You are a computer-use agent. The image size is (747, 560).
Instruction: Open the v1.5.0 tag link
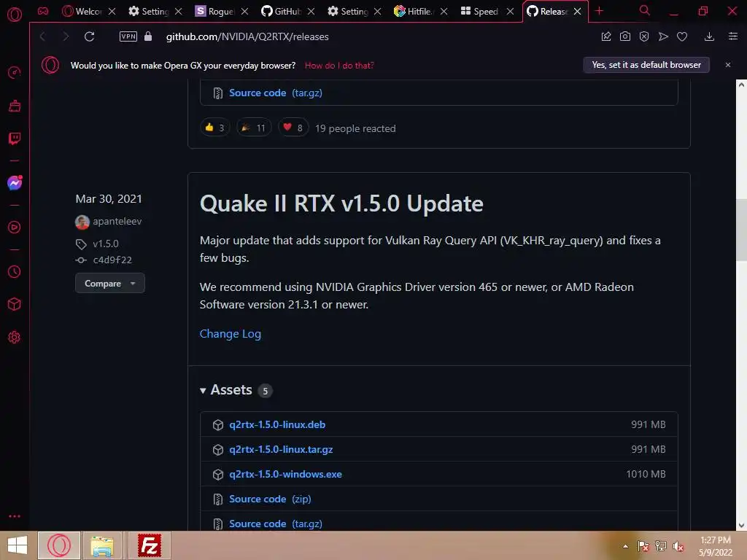tap(106, 244)
